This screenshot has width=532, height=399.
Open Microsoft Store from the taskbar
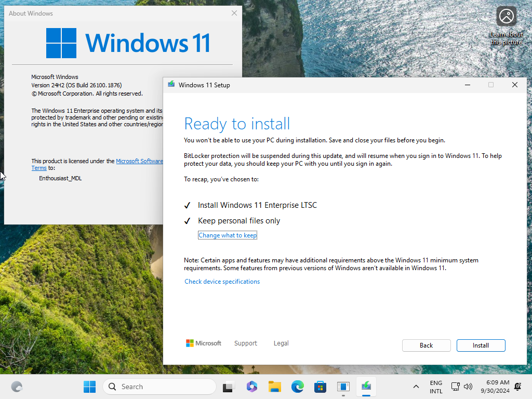pyautogui.click(x=320, y=387)
